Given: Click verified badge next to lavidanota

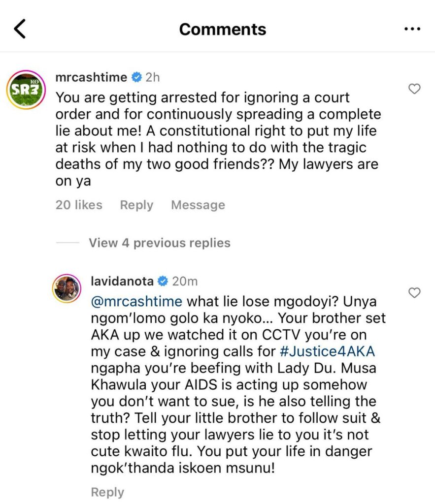Looking at the screenshot, I should tap(163, 282).
